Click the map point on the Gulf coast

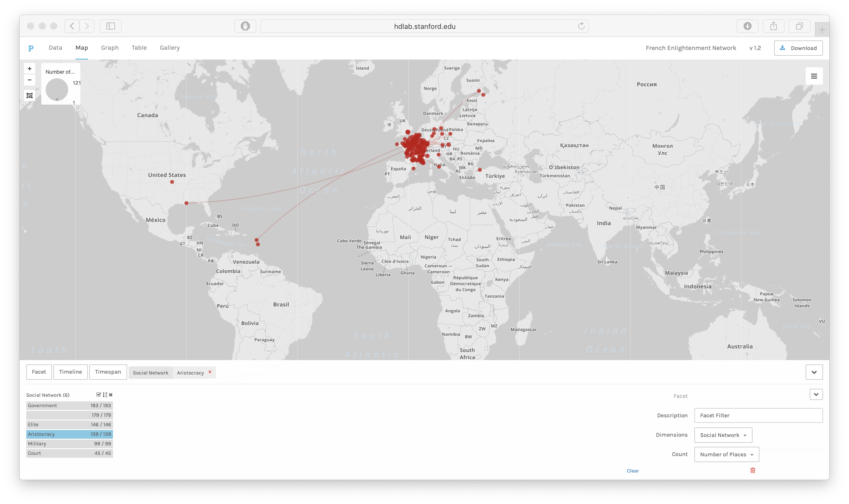186,203
